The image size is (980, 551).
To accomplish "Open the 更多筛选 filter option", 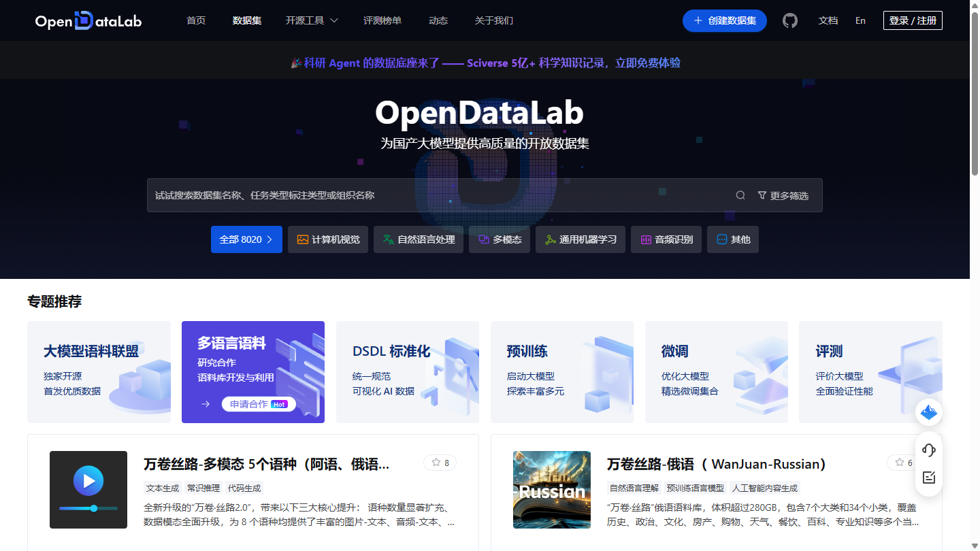I will point(783,195).
